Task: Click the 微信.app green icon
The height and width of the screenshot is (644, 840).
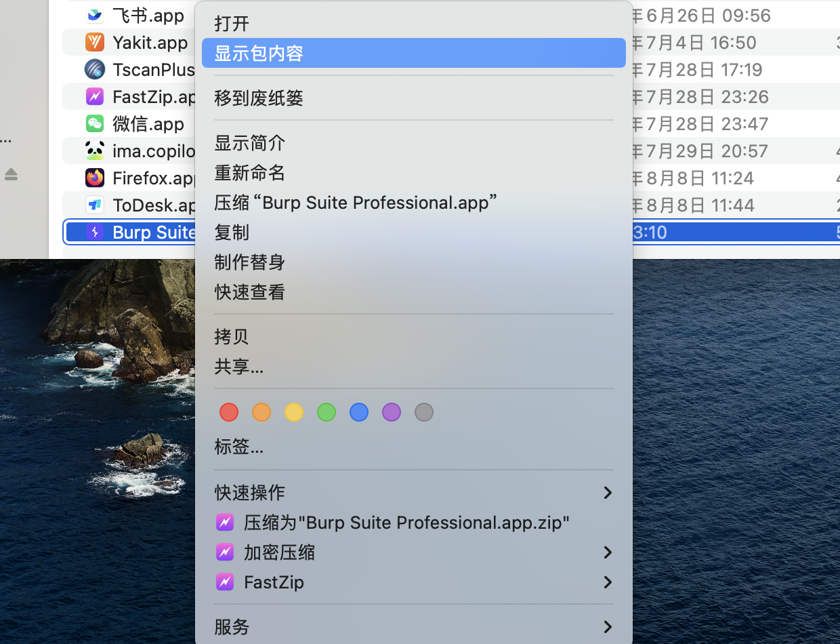Action: [x=95, y=123]
